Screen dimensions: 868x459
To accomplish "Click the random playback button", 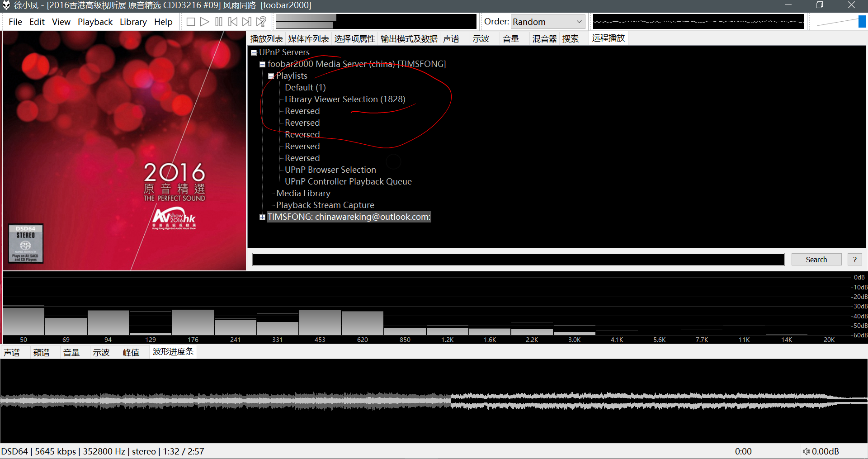I will [x=261, y=22].
